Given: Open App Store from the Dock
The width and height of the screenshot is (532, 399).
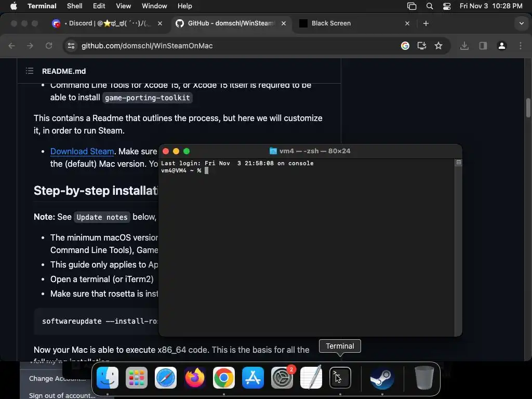Looking at the screenshot, I should tap(253, 378).
